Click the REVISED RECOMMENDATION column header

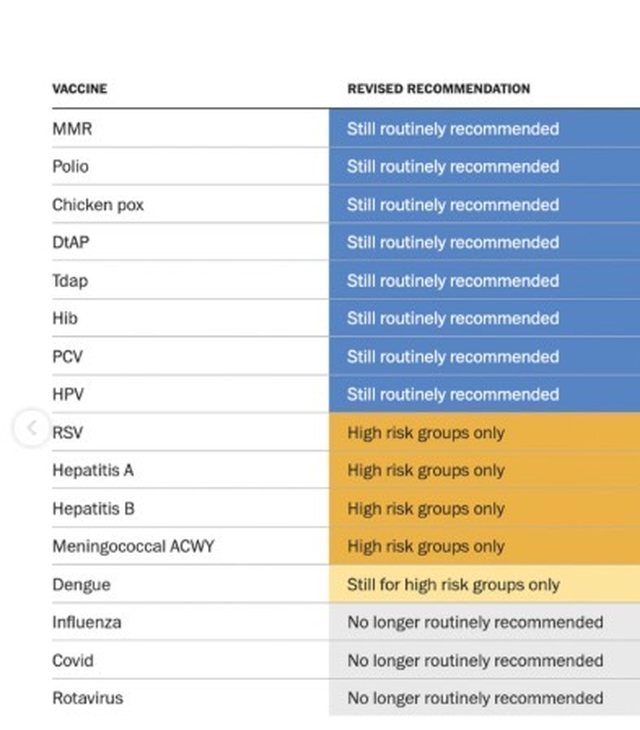pyautogui.click(x=438, y=89)
